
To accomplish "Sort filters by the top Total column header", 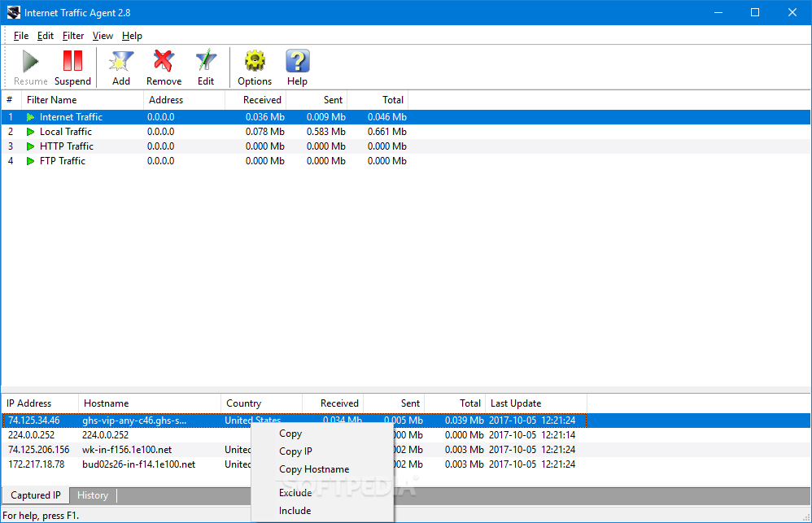I will (x=378, y=100).
